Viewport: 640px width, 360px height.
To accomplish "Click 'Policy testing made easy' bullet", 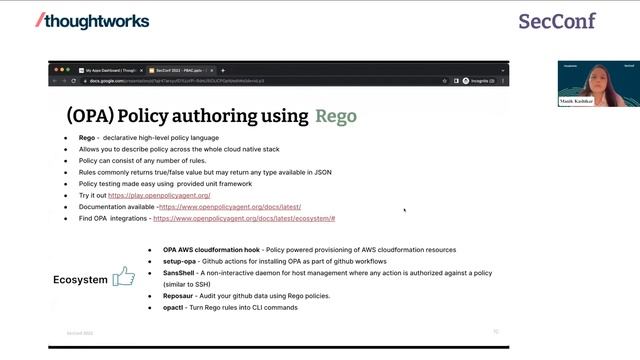I will [165, 184].
